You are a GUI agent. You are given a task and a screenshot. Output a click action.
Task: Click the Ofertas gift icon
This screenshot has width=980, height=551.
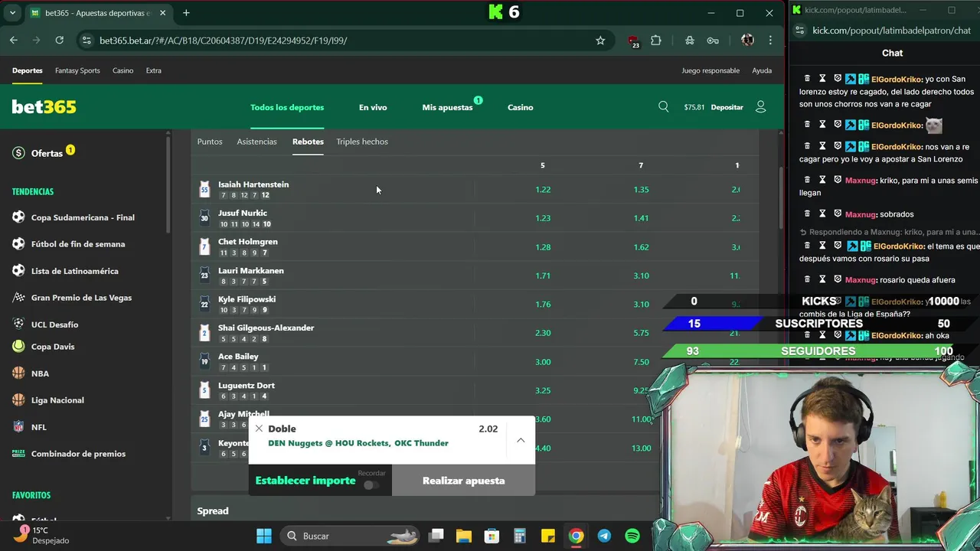pos(18,153)
